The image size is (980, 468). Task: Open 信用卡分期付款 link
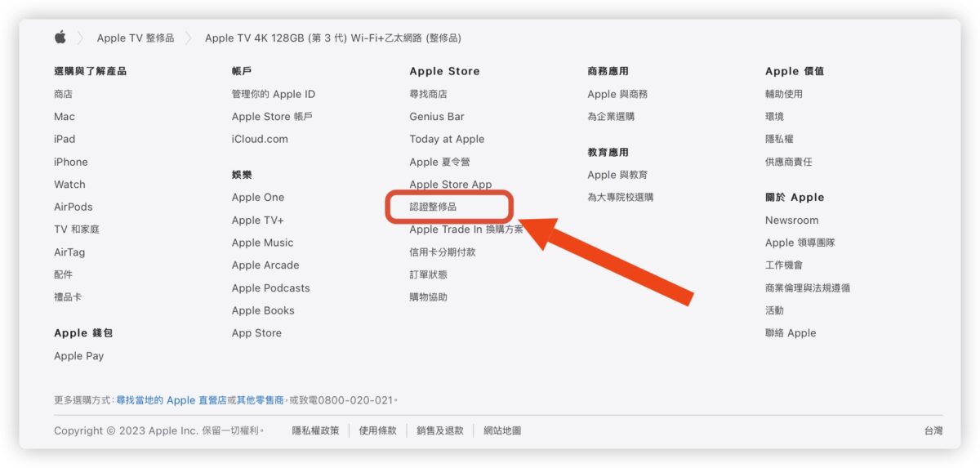tap(443, 252)
